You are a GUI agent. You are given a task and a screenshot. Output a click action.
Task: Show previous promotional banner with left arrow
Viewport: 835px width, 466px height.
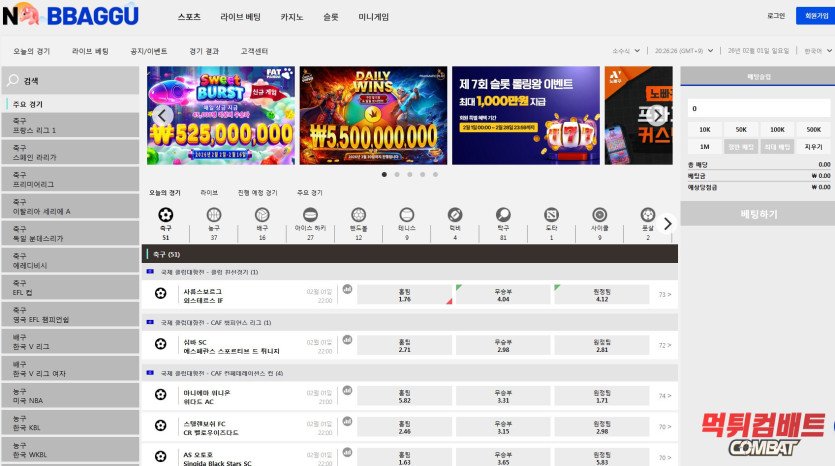click(x=162, y=115)
